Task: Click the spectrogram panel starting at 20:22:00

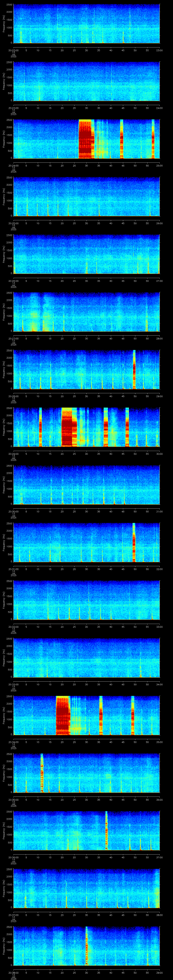Action: pos(86,24)
